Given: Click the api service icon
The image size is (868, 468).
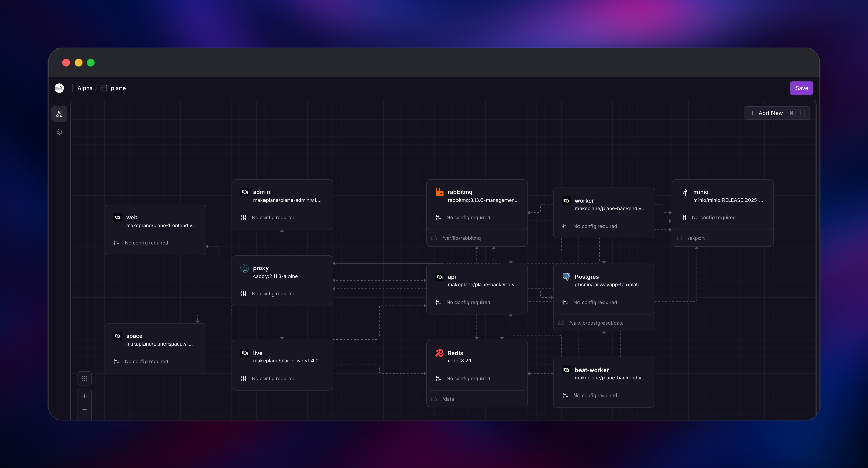Looking at the screenshot, I should pyautogui.click(x=439, y=277).
